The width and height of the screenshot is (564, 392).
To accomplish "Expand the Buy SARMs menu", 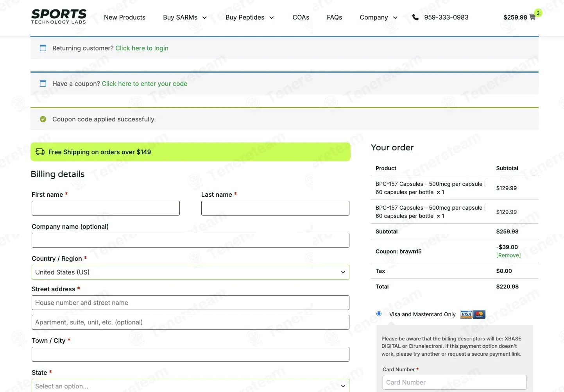I will click(x=185, y=17).
